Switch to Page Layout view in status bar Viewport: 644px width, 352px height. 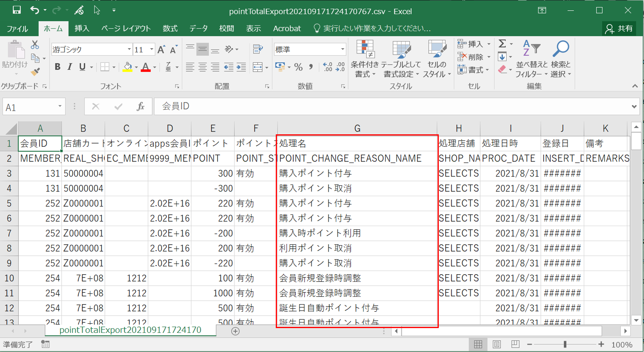[x=497, y=344]
